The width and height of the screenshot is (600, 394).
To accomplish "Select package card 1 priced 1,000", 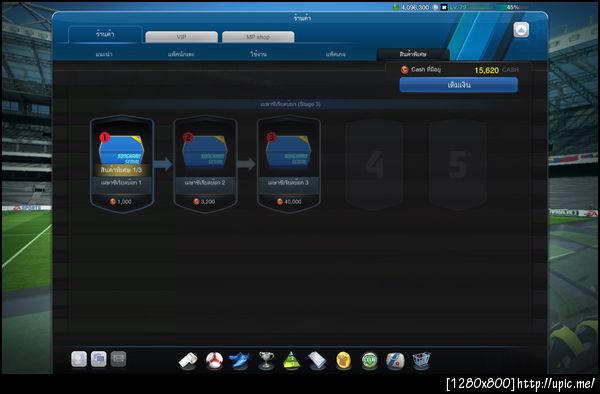I will pyautogui.click(x=122, y=164).
